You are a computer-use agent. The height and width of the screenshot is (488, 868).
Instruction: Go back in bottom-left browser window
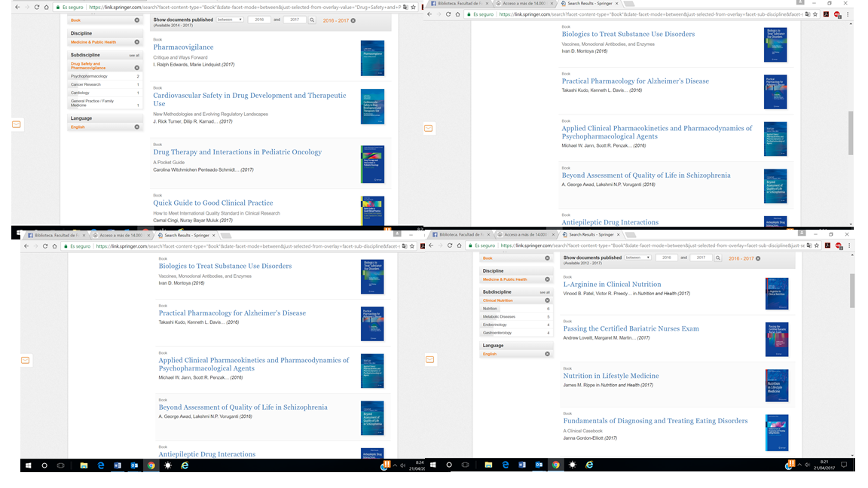(26, 246)
